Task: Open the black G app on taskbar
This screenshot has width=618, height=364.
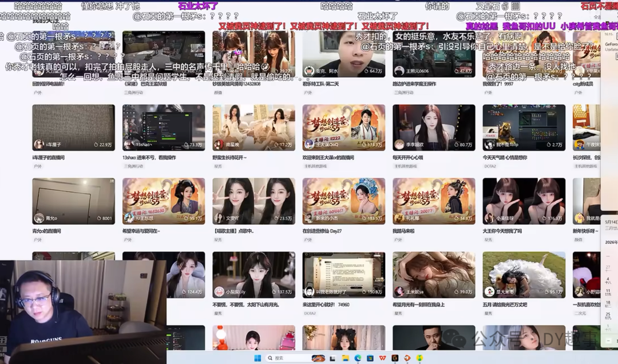Action: tap(395, 358)
